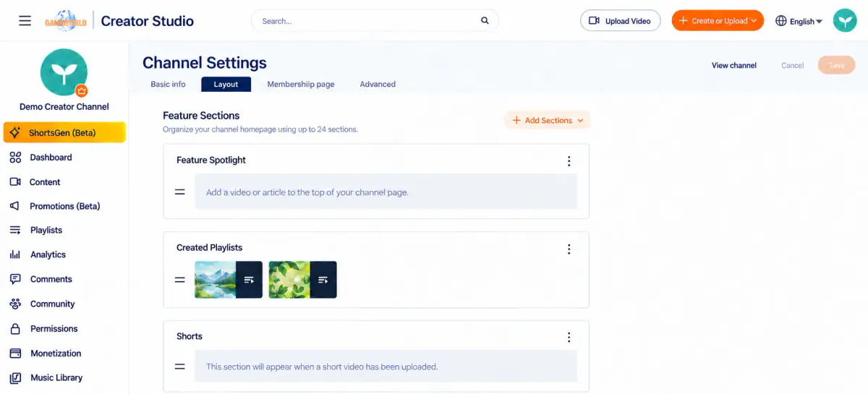Viewport: 868px width, 394px height.
Task: Click the Shorts section placeholder message
Action: coord(386,367)
